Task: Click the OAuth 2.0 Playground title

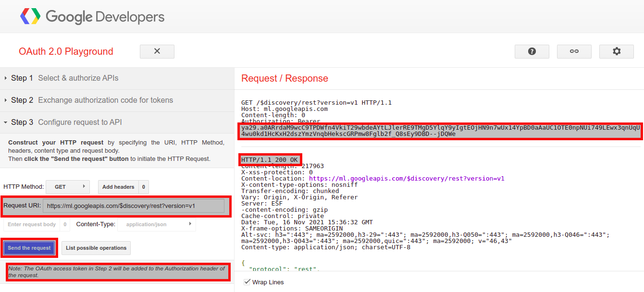Action: click(66, 51)
